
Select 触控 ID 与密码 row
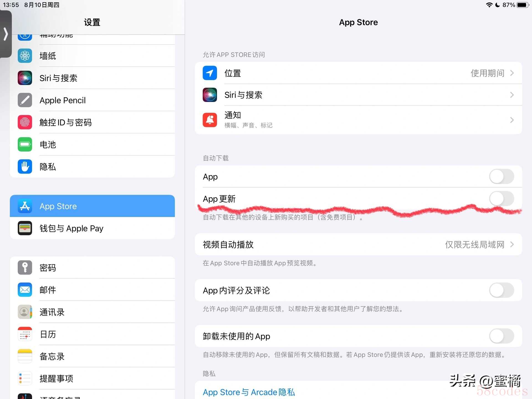(x=92, y=122)
